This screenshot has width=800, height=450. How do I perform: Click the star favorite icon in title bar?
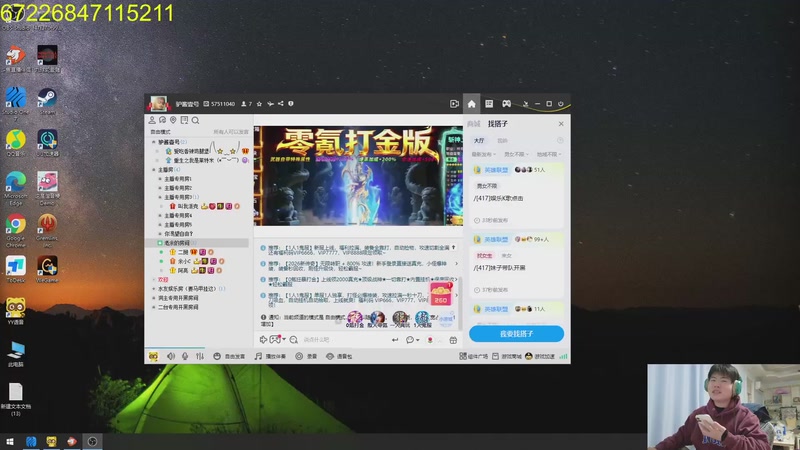coord(259,104)
